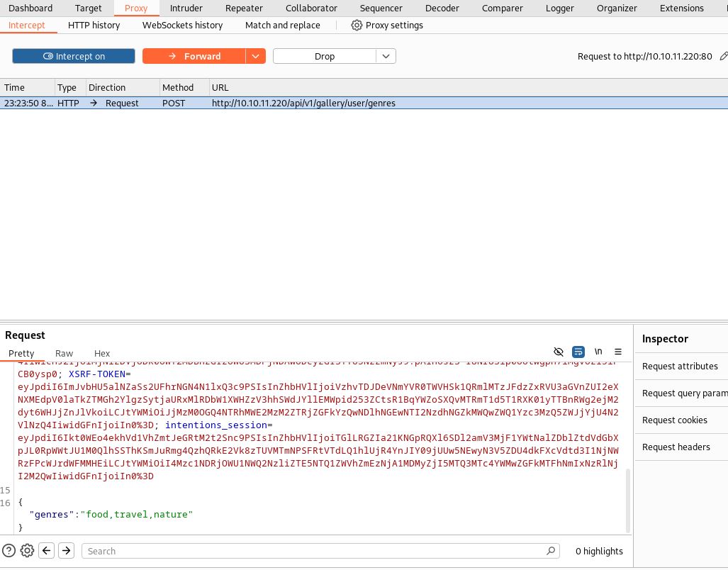
Task: Toggle show newline \n characters icon
Action: [598, 352]
